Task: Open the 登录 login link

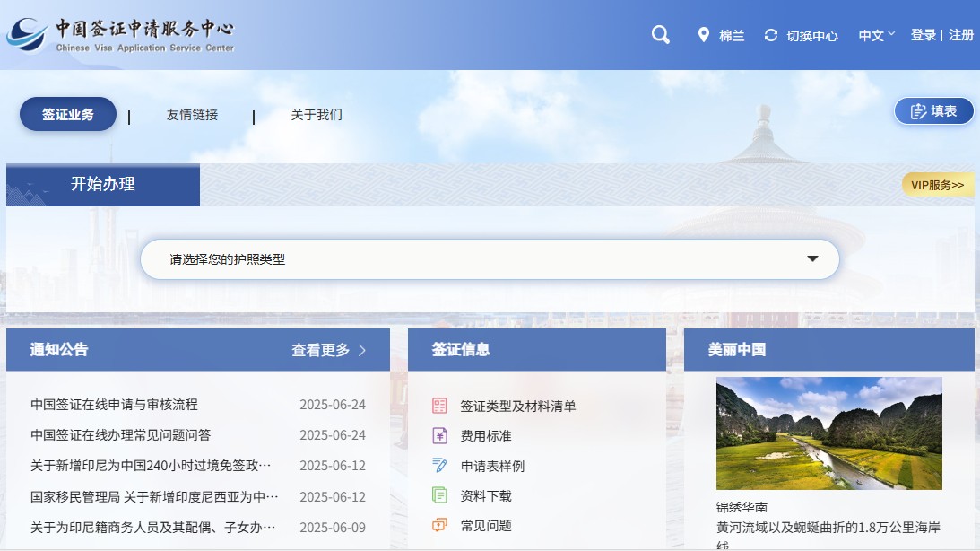Action: (x=924, y=35)
